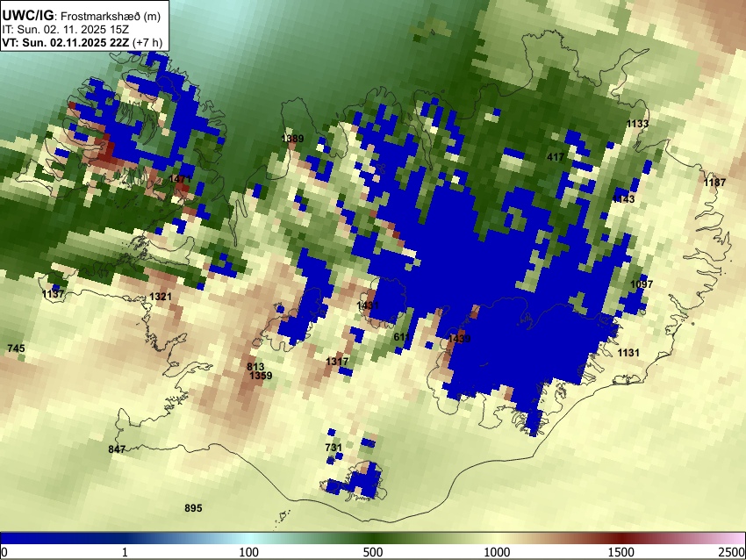
Task: Click the station value 611
Action: [x=402, y=337]
